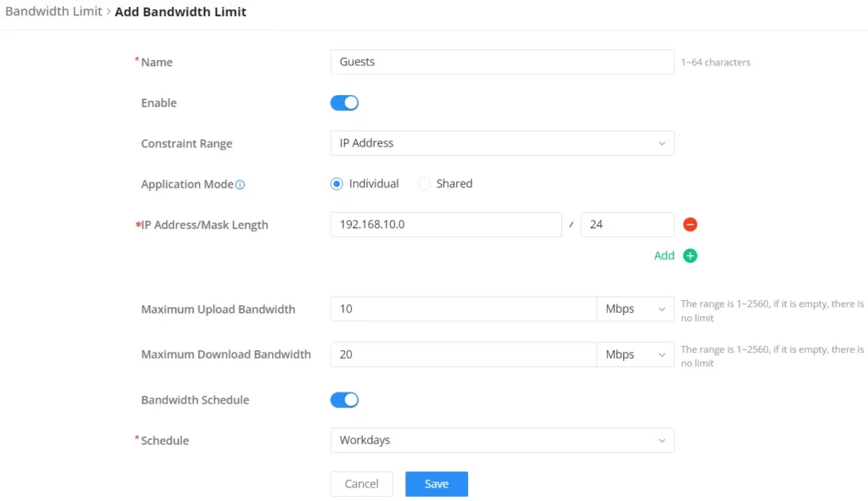Viewport: 868px width, 501px height.
Task: Edit the Name field containing Guests
Action: point(502,62)
